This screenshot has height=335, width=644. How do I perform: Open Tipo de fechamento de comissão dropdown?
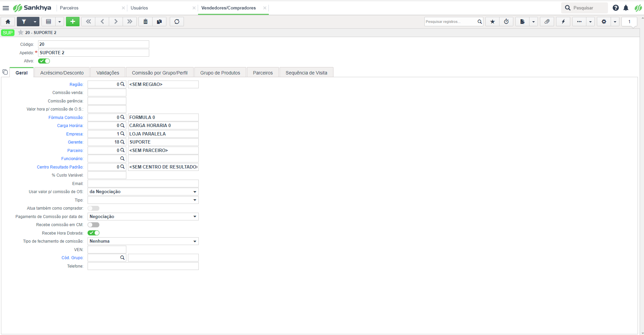[x=143, y=241]
